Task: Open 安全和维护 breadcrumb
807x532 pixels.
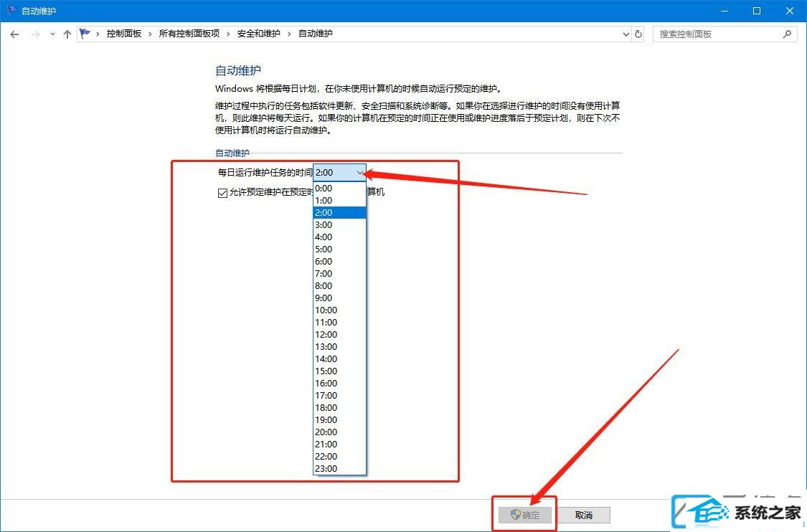Action: 258,34
